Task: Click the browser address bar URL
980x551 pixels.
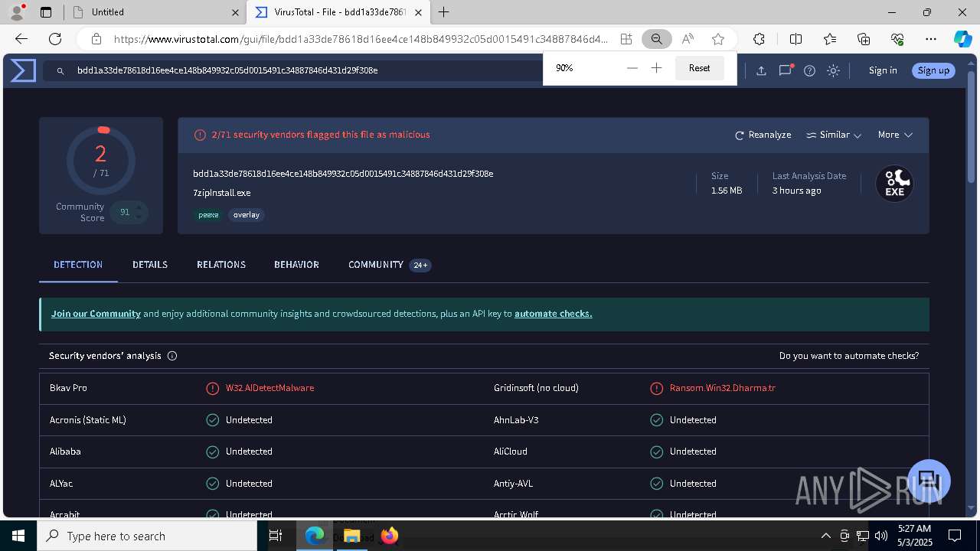Action: point(361,39)
